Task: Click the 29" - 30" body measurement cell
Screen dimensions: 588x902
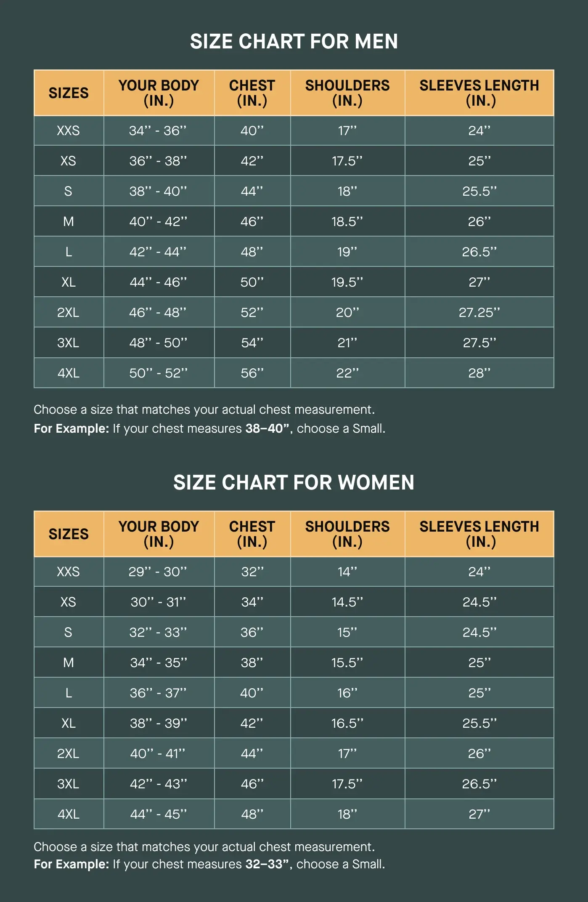Action: (x=158, y=572)
